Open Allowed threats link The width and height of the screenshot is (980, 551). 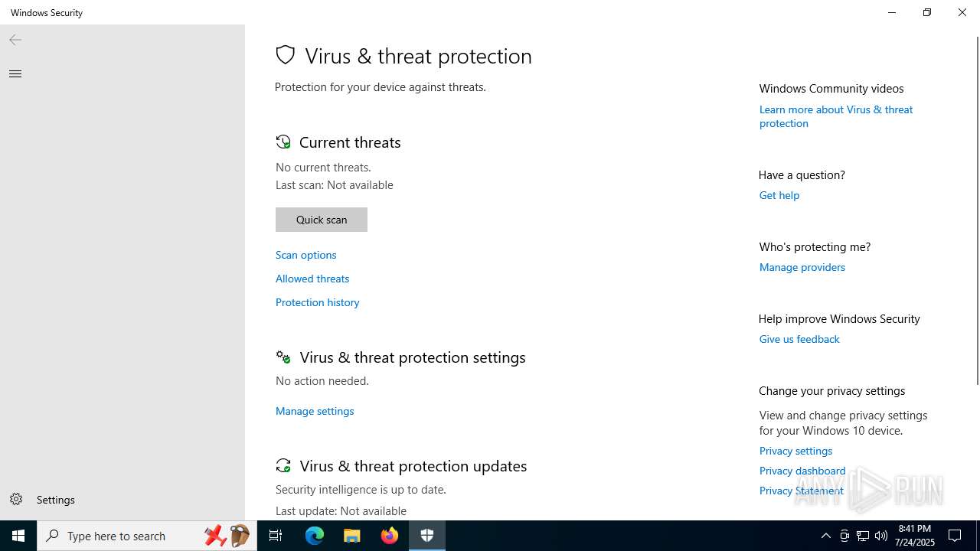coord(312,279)
